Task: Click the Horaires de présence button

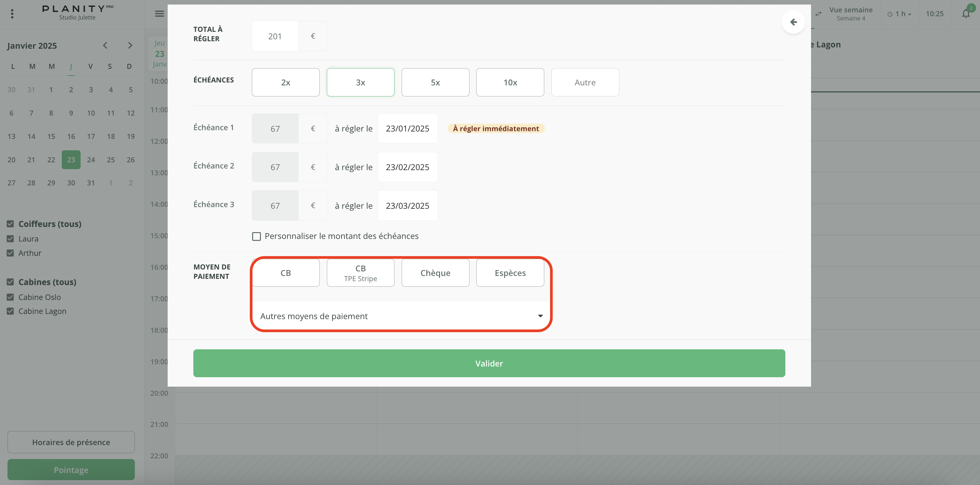Action: click(x=71, y=442)
